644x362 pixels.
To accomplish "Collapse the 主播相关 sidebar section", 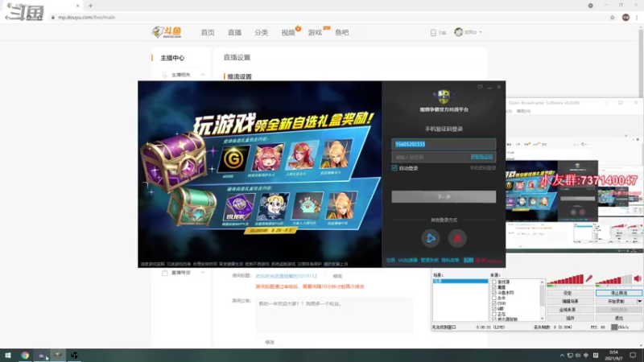I will (203, 75).
